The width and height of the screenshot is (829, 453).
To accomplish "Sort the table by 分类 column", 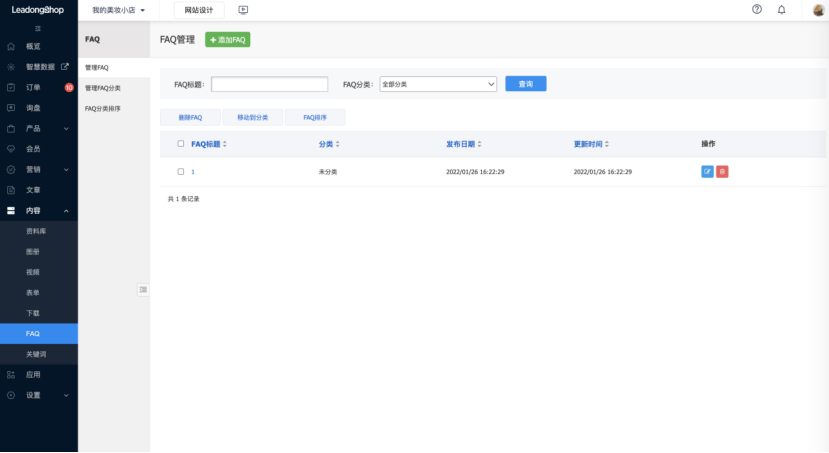I will (329, 144).
